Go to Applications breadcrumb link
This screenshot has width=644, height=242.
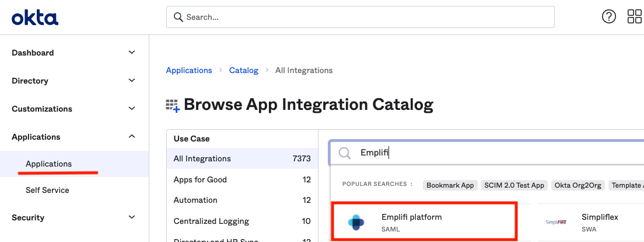pyautogui.click(x=189, y=70)
